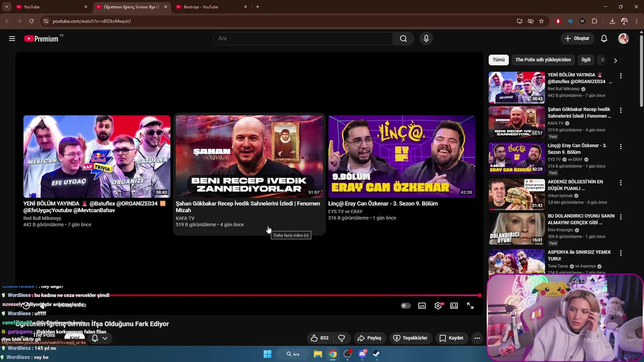
Task: Open Steam from the taskbar
Action: (376, 354)
